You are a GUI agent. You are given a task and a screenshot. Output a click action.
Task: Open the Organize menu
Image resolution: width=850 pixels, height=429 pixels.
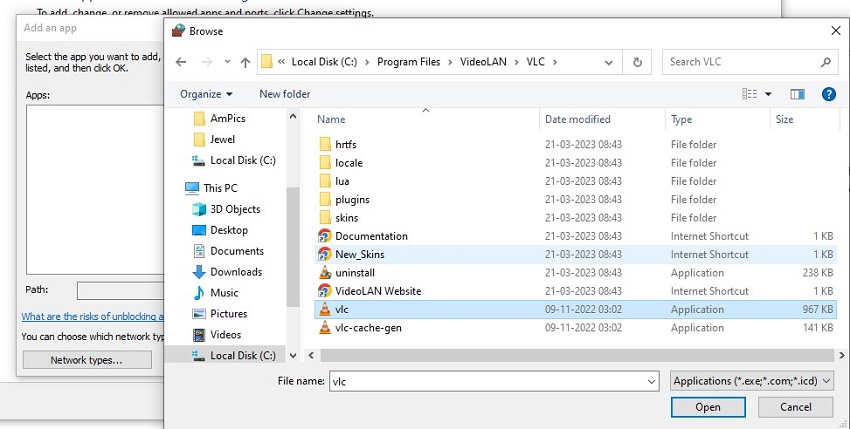[206, 94]
